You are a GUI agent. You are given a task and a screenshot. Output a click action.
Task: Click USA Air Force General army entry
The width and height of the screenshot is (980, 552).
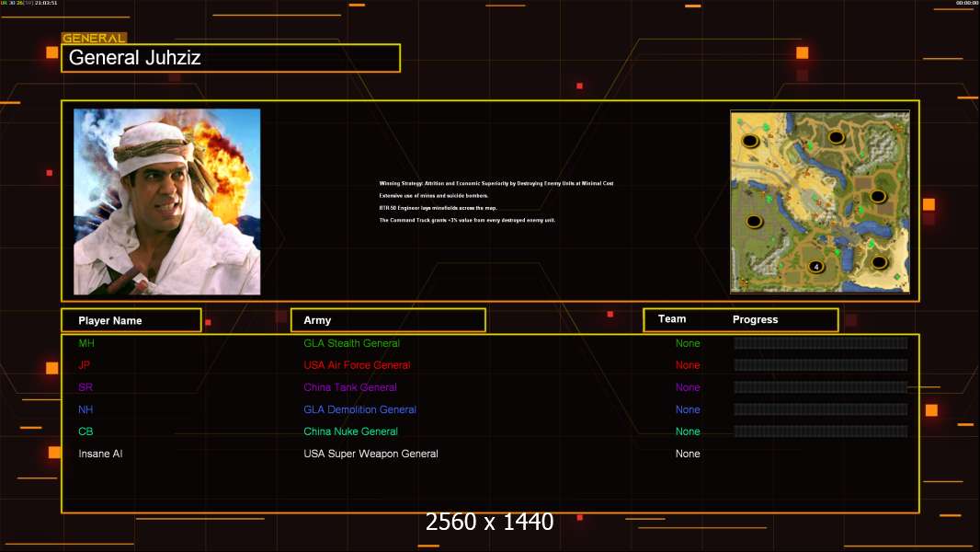point(357,365)
